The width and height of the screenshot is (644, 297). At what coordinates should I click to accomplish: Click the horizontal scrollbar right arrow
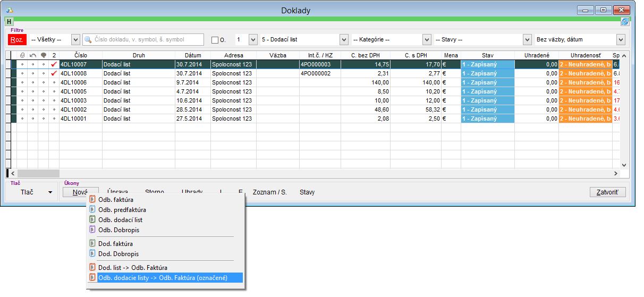[x=616, y=173]
